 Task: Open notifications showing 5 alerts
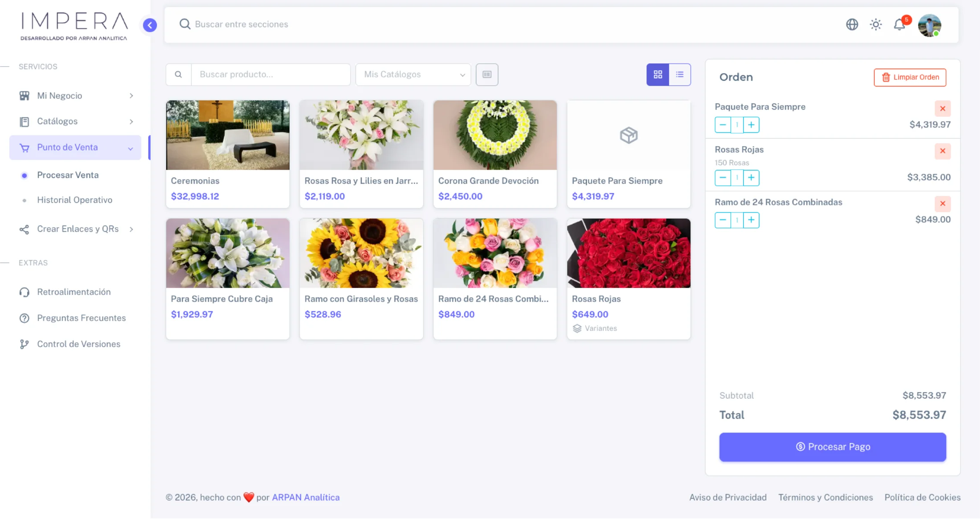pos(899,25)
